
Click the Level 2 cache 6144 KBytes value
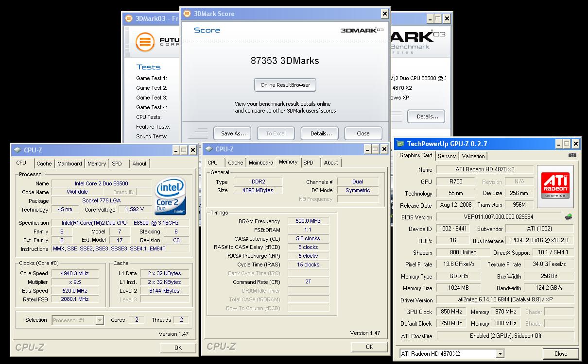[x=165, y=291]
